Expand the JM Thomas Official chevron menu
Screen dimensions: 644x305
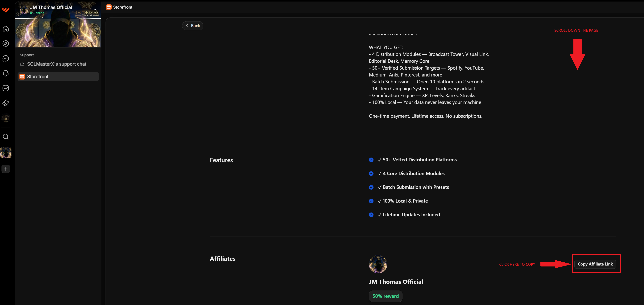coord(95,9)
